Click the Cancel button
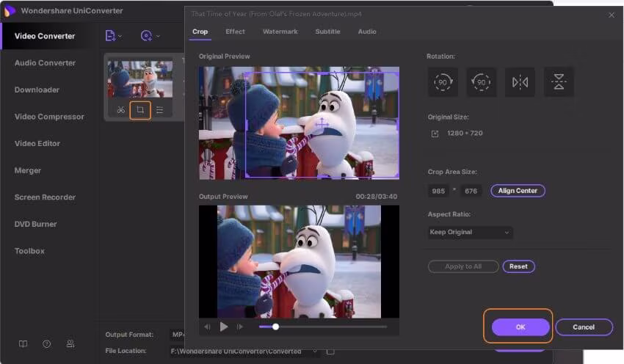The width and height of the screenshot is (624, 364). coord(584,327)
